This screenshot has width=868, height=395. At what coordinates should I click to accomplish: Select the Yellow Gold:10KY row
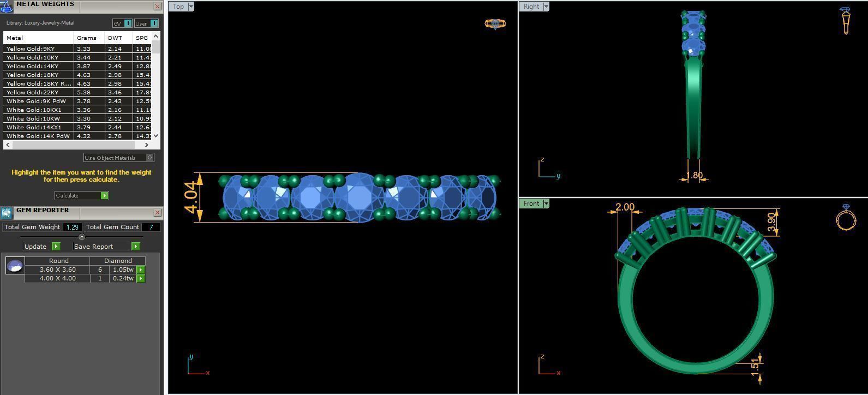[77, 57]
